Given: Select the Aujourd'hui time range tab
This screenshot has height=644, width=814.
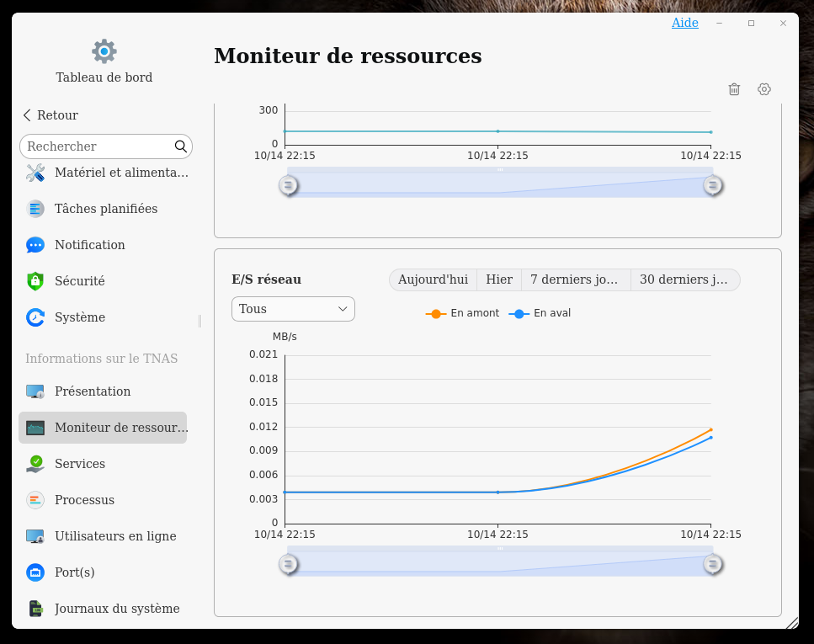Looking at the screenshot, I should tap(433, 279).
